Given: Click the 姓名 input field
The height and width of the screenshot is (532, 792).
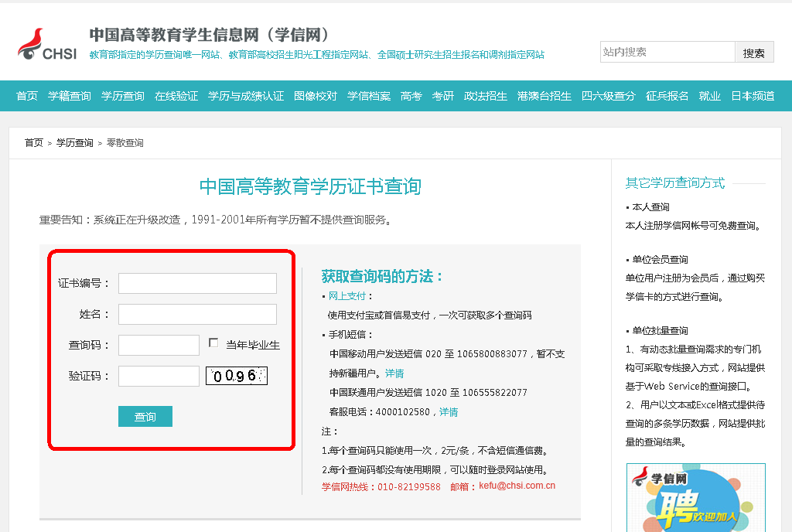Looking at the screenshot, I should [x=197, y=315].
